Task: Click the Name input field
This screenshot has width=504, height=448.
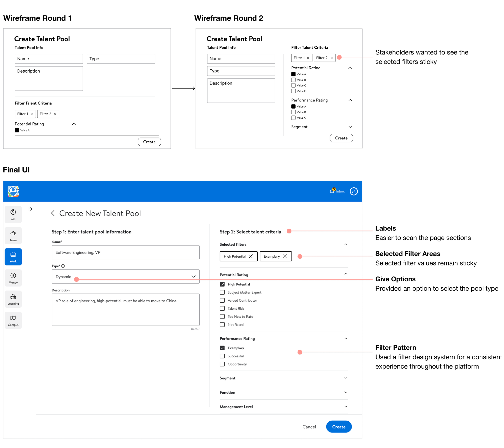Action: point(126,252)
